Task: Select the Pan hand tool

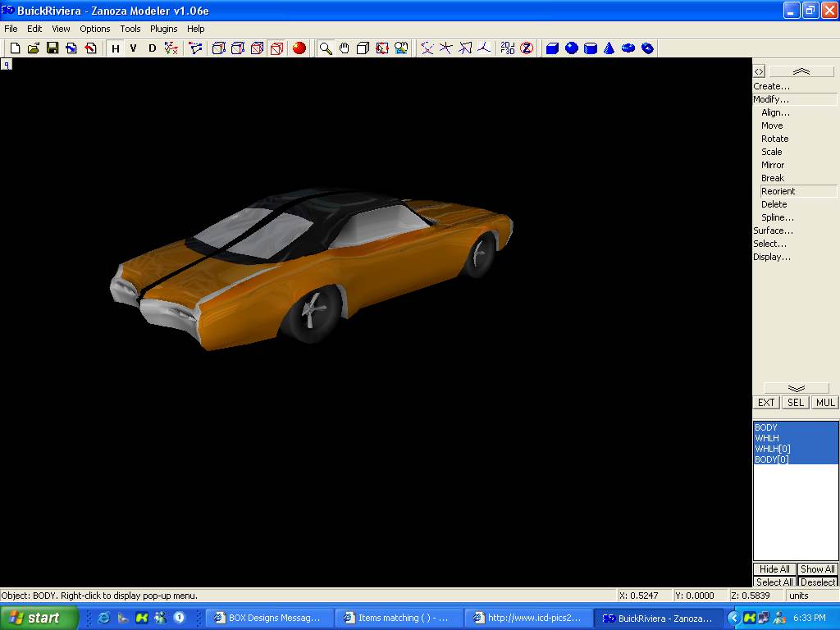Action: (x=345, y=48)
